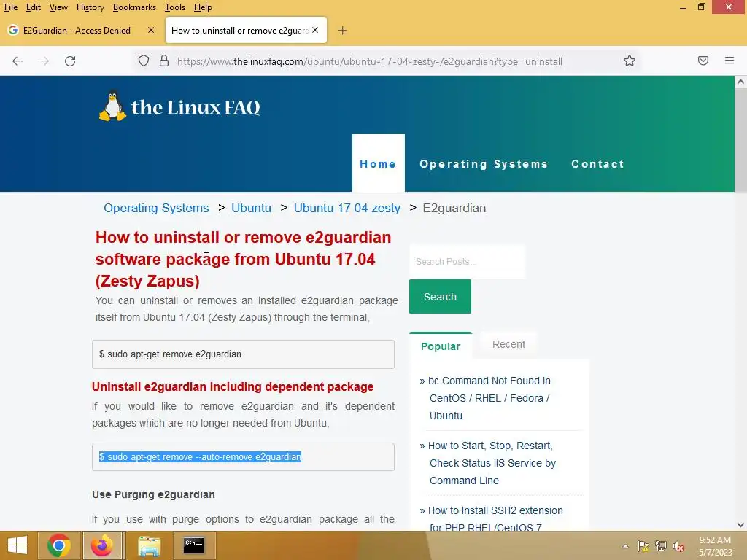Open the Firefox hamburger application menu
This screenshot has height=560, width=747.
729,61
